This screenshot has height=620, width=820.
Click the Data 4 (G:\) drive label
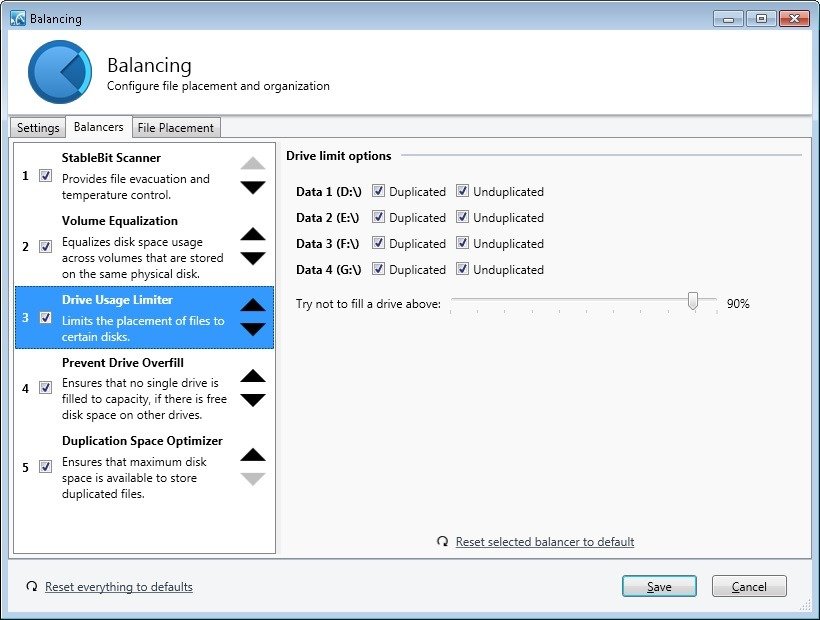pos(328,270)
